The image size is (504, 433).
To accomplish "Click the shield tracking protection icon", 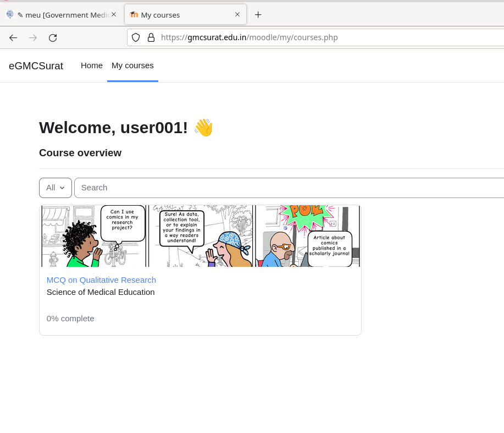I will [136, 37].
